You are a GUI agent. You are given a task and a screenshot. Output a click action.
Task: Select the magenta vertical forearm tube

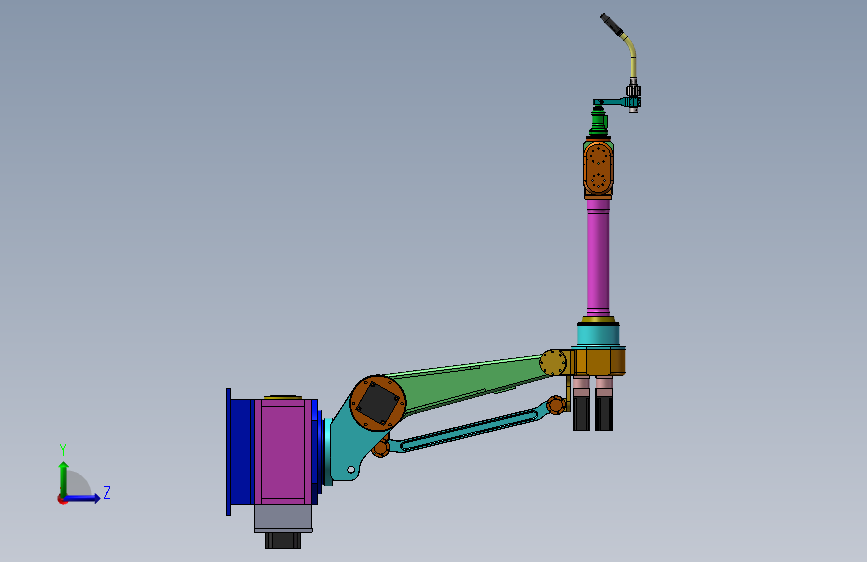(x=598, y=258)
